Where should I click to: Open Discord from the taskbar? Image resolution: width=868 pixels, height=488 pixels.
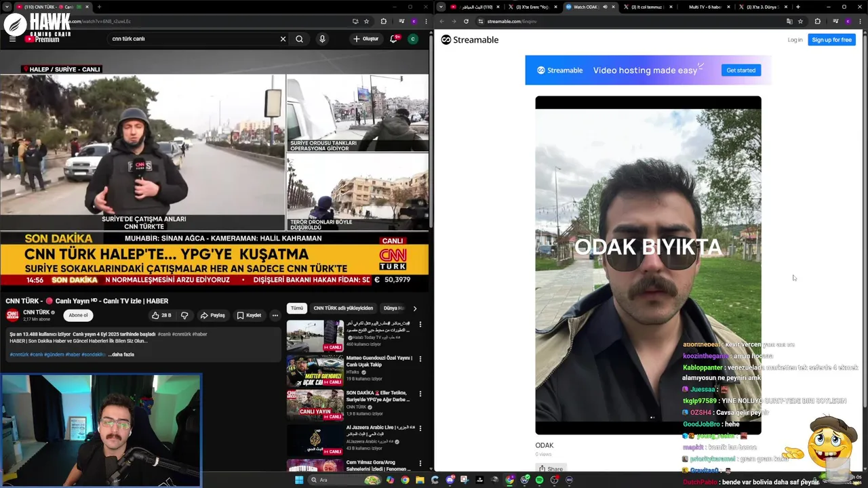click(x=450, y=480)
